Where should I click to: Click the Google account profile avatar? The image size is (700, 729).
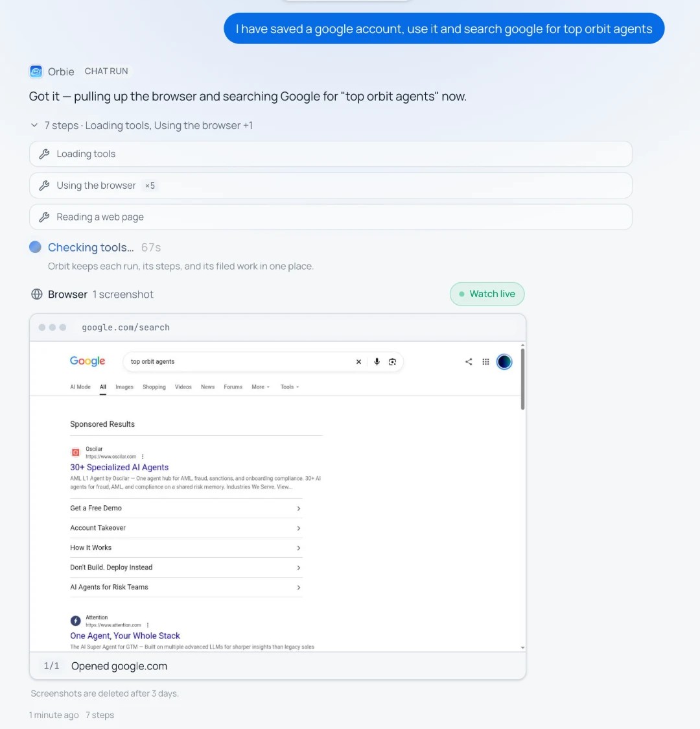(x=504, y=362)
